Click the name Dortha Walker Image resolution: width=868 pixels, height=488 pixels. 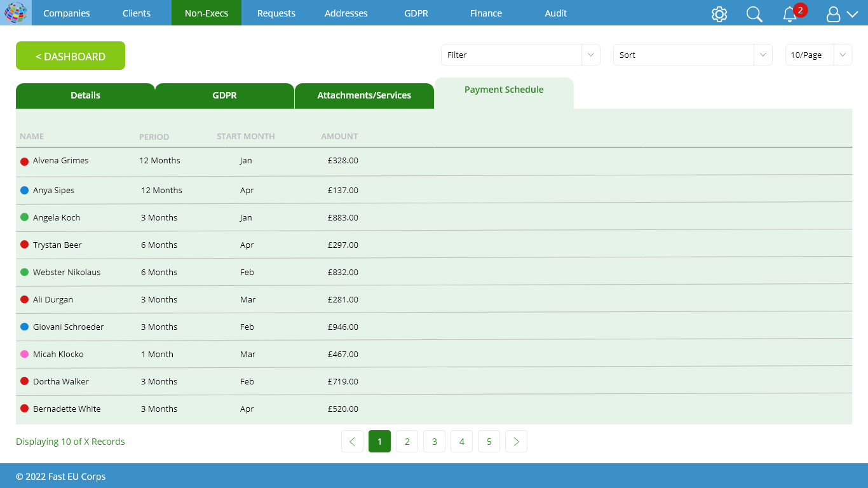pos(61,382)
